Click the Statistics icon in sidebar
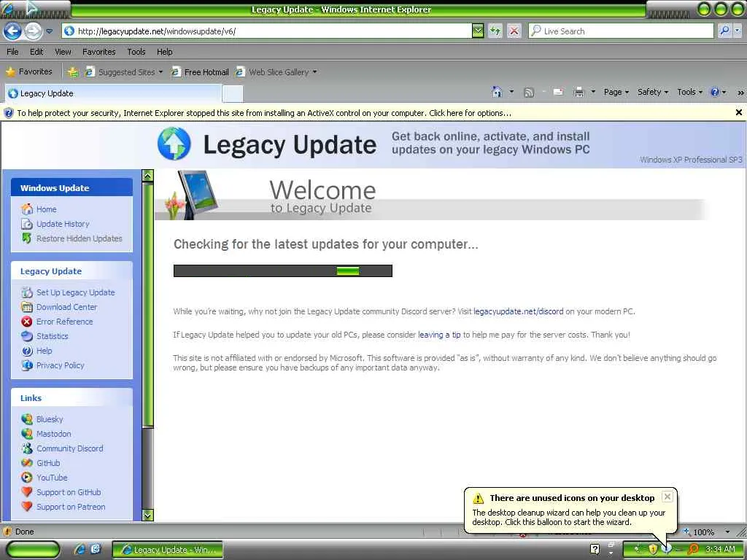 (27, 336)
